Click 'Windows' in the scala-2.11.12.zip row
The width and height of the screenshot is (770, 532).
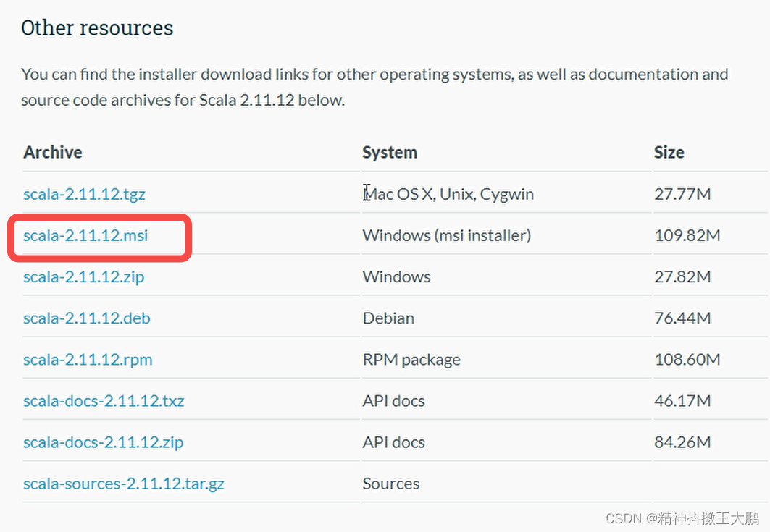coord(396,276)
